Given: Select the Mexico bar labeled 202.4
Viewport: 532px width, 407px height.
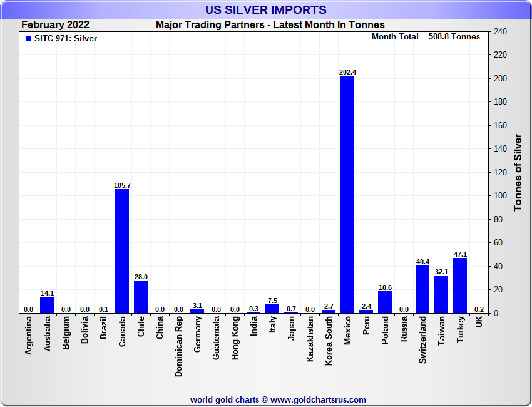Looking at the screenshot, I should (x=347, y=195).
